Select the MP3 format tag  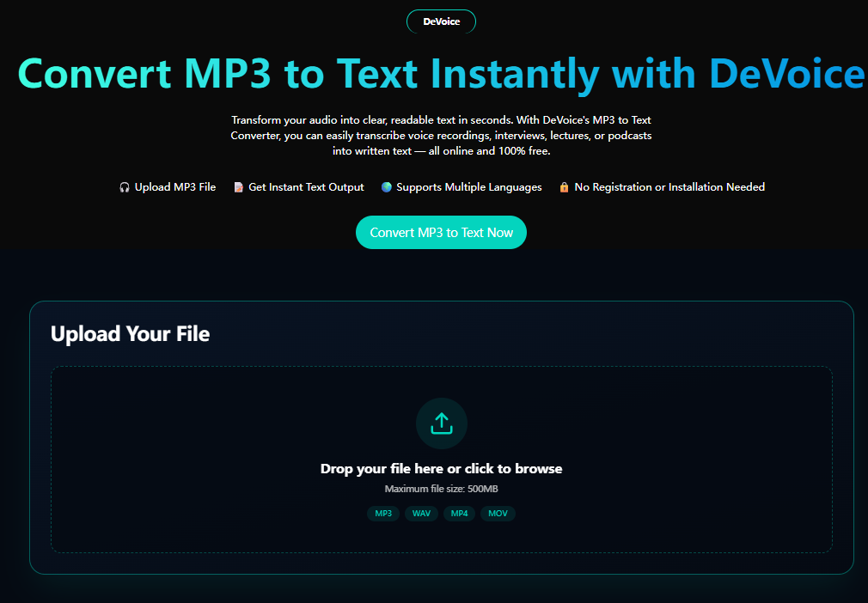tap(383, 514)
